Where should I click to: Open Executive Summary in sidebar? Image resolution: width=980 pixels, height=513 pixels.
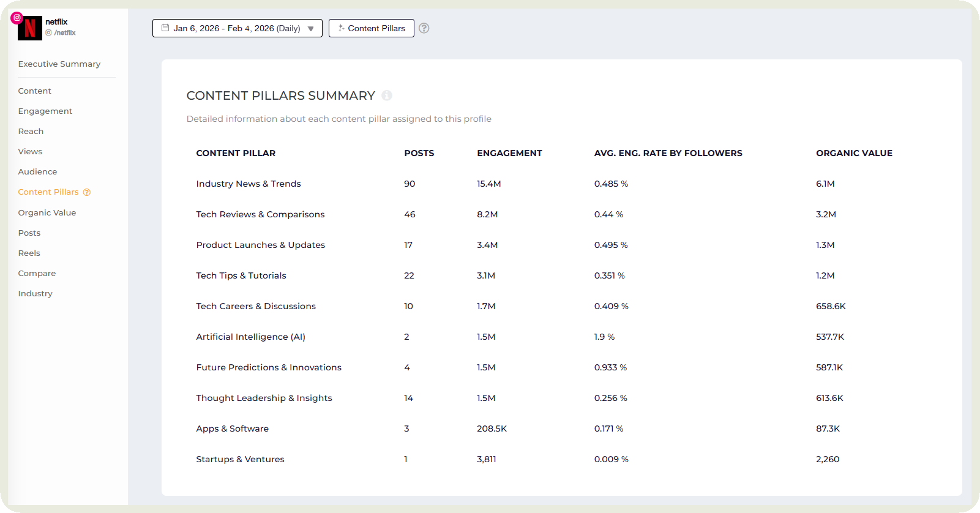tap(59, 64)
